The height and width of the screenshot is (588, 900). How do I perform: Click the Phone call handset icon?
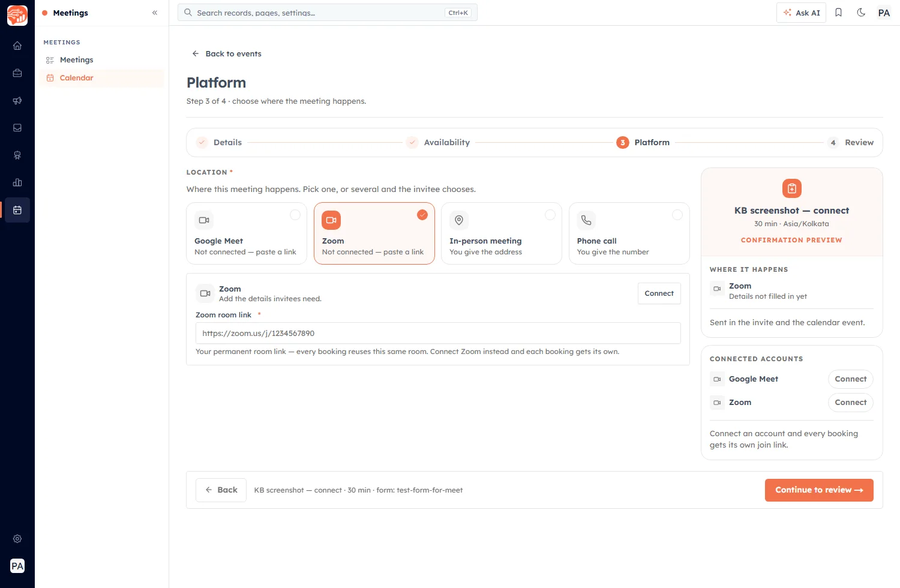pos(586,220)
